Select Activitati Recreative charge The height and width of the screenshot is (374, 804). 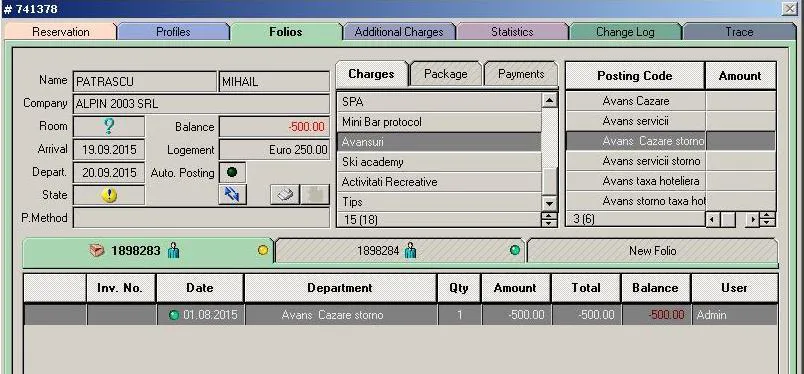439,182
